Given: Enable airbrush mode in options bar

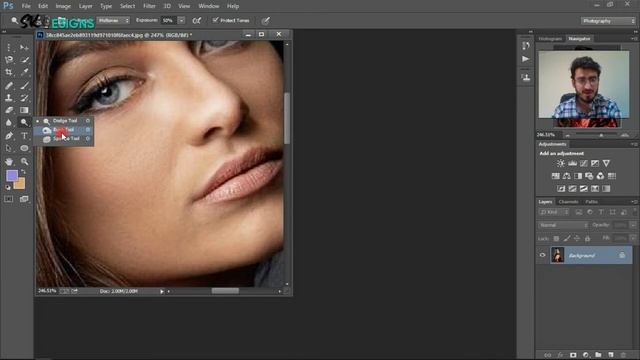Looking at the screenshot, I should coord(197,20).
